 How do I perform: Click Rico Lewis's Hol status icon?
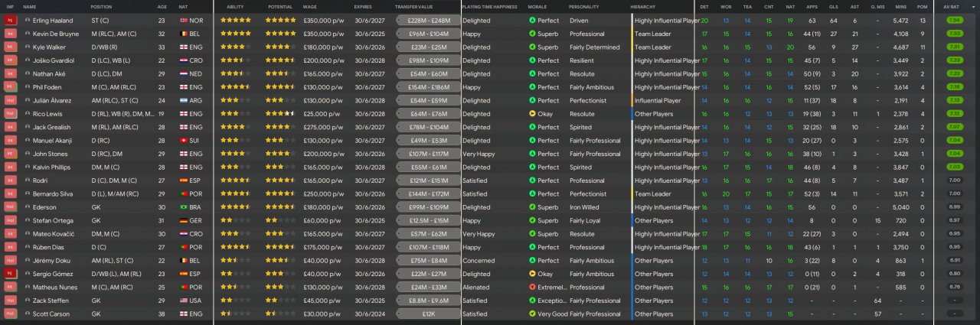(x=11, y=114)
